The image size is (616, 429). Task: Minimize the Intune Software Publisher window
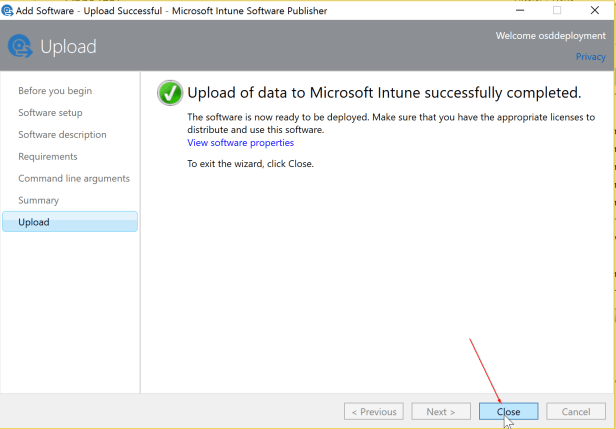(520, 10)
